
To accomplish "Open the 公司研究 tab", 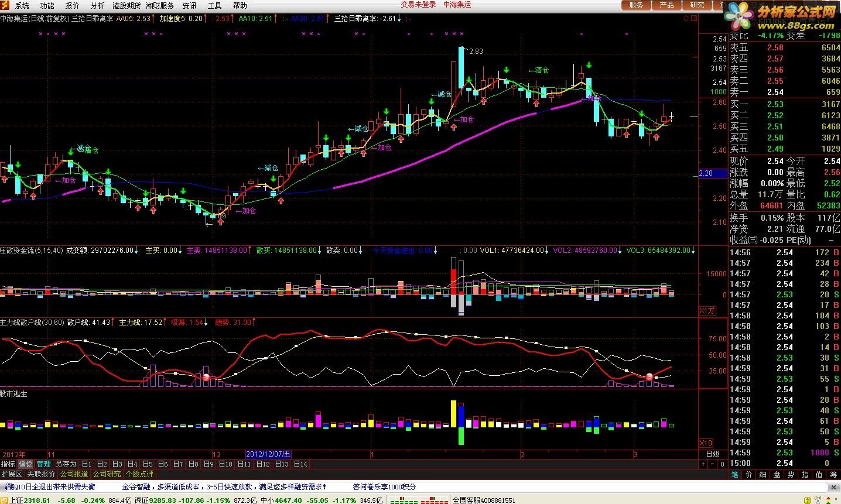I will 107,474.
